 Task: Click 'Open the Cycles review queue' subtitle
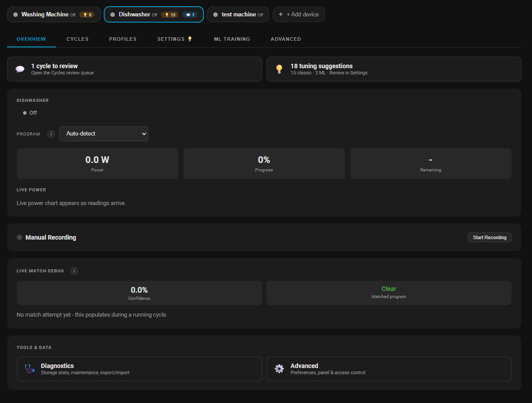tap(63, 73)
